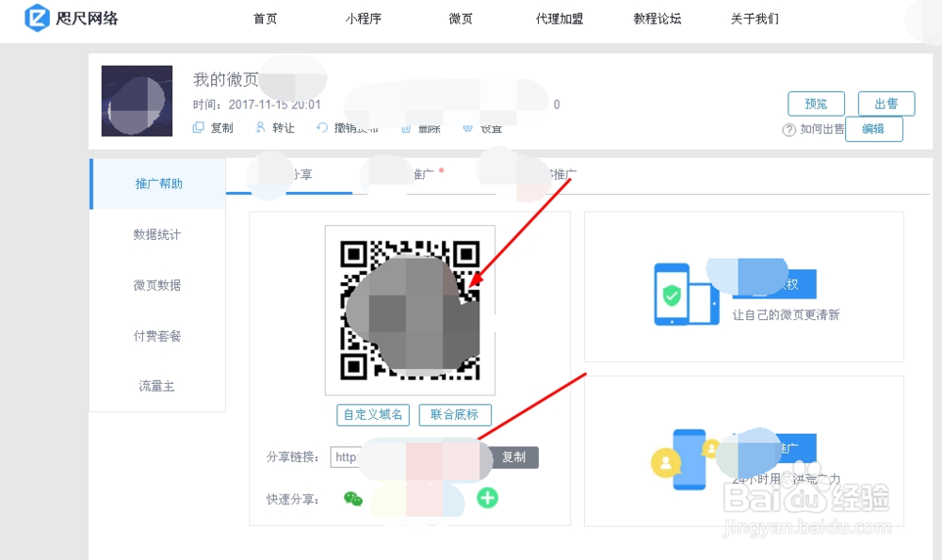Click the 转让 transfer icon
Image resolution: width=942 pixels, height=560 pixels.
pos(260,129)
